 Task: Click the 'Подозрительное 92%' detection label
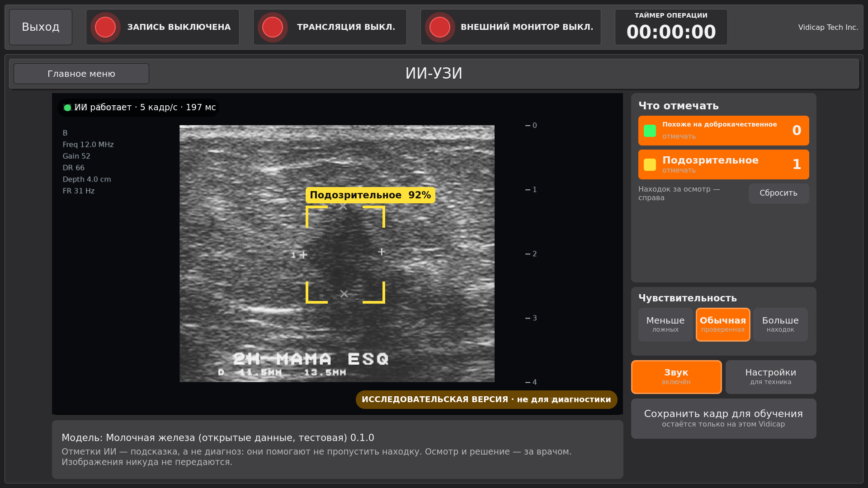pos(370,195)
